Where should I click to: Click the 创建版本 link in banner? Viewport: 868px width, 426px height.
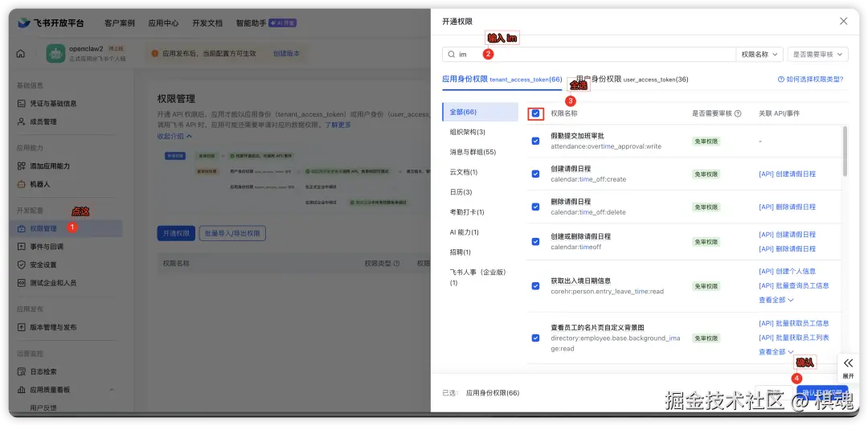(x=286, y=54)
